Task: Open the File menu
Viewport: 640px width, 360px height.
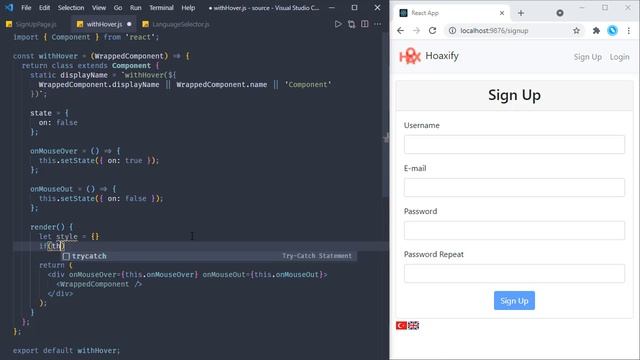Action: click(x=26, y=8)
